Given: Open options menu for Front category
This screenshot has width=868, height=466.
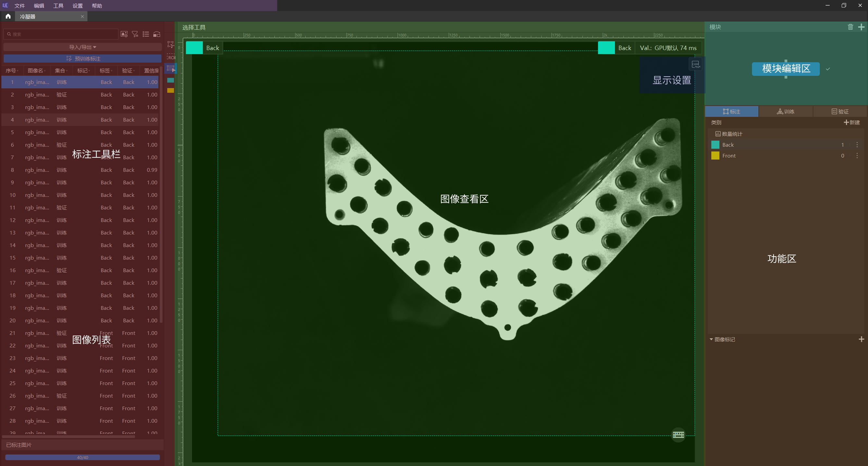Looking at the screenshot, I should click(857, 156).
